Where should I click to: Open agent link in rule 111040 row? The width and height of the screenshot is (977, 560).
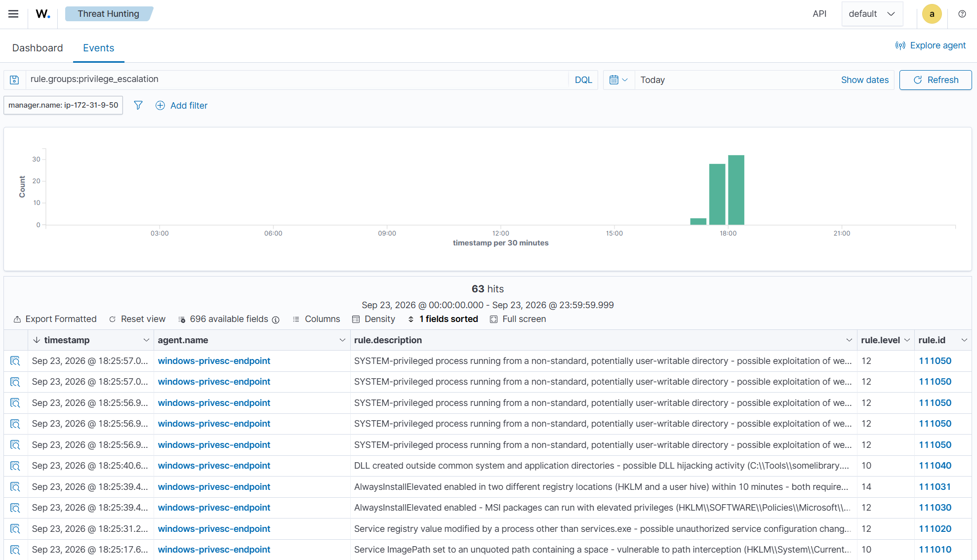coord(214,466)
